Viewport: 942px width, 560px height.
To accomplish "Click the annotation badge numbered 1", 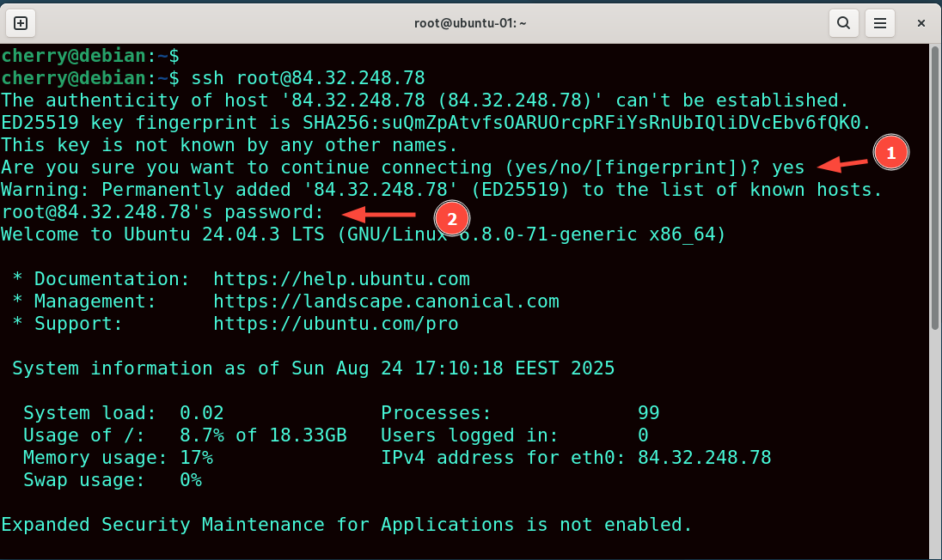I will tap(891, 152).
